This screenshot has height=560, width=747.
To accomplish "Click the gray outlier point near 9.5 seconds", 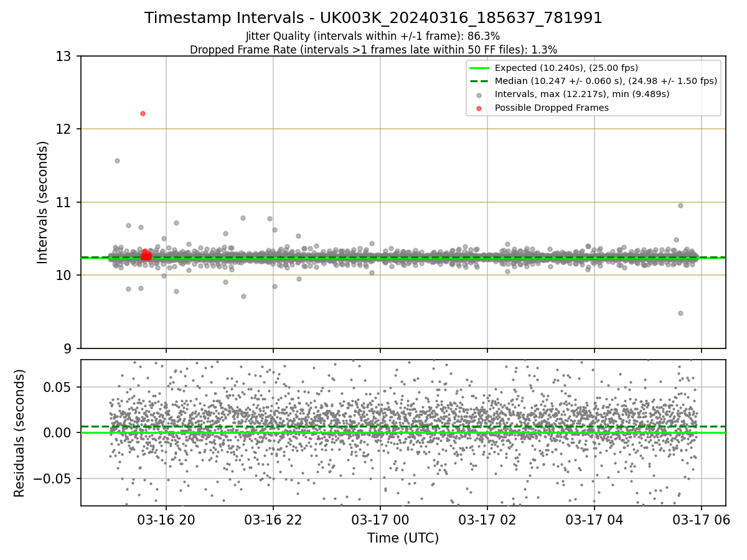I will point(680,313).
